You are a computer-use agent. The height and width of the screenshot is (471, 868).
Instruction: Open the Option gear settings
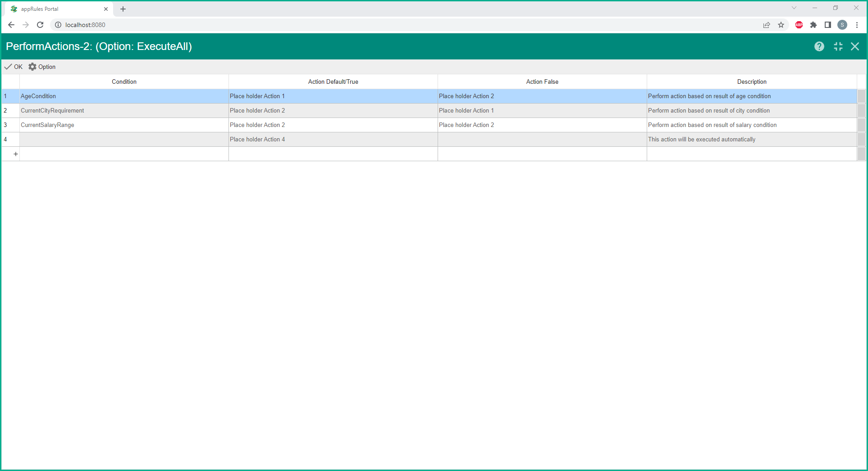coord(42,67)
